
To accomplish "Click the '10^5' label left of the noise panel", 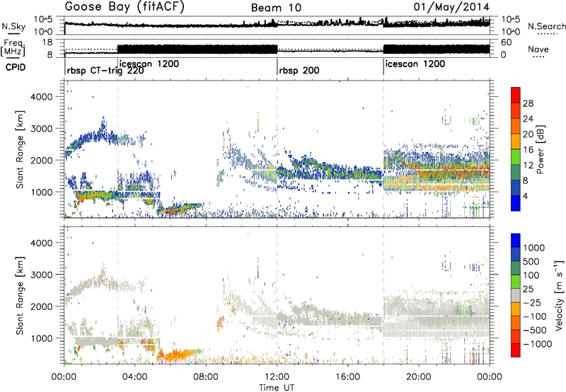I will pos(43,20).
